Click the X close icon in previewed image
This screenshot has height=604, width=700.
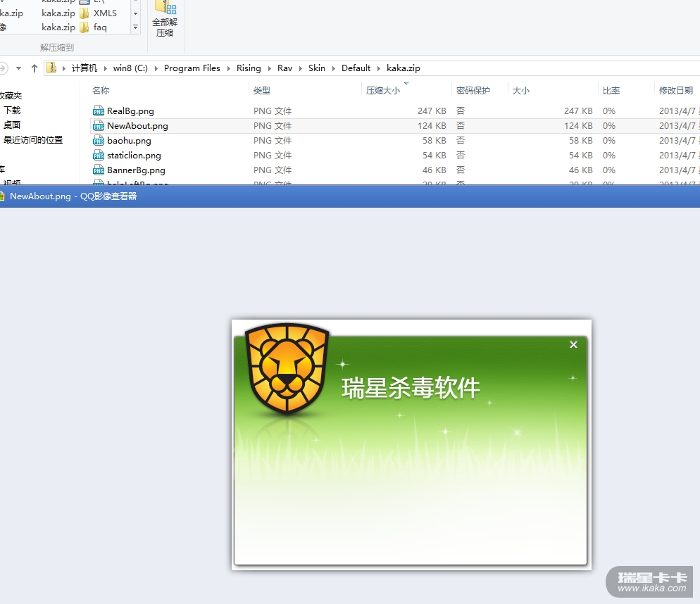click(x=574, y=344)
